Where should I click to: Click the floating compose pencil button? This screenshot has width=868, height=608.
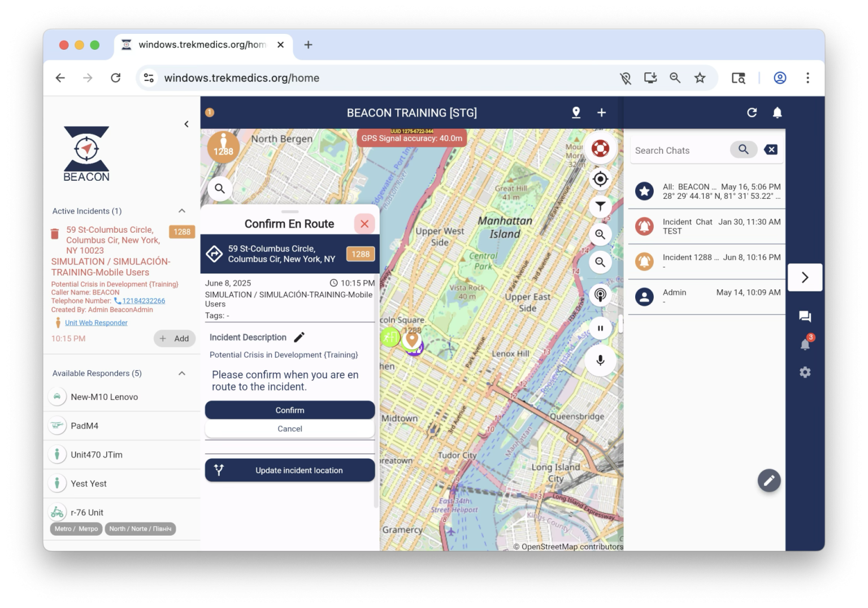(x=769, y=480)
